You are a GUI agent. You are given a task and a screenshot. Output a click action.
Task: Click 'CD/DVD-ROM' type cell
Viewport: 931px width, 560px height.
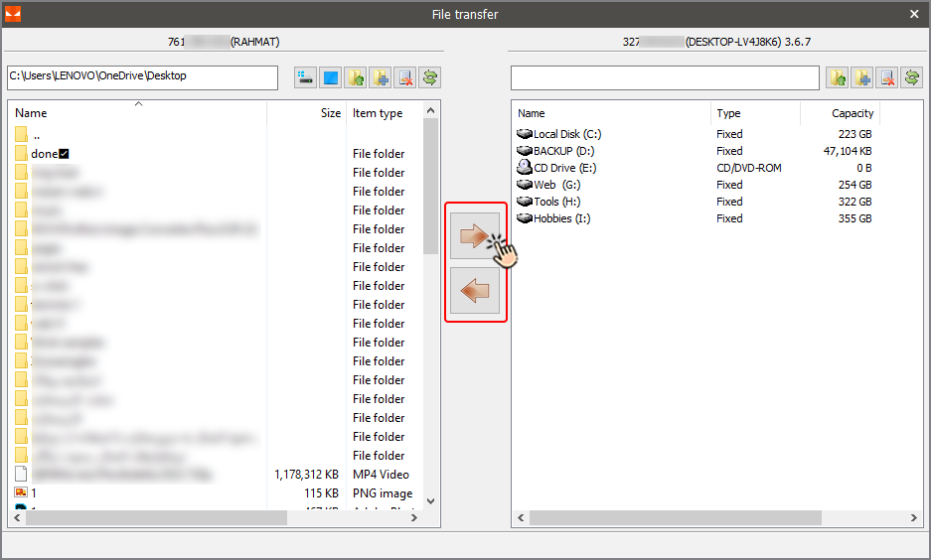click(749, 168)
